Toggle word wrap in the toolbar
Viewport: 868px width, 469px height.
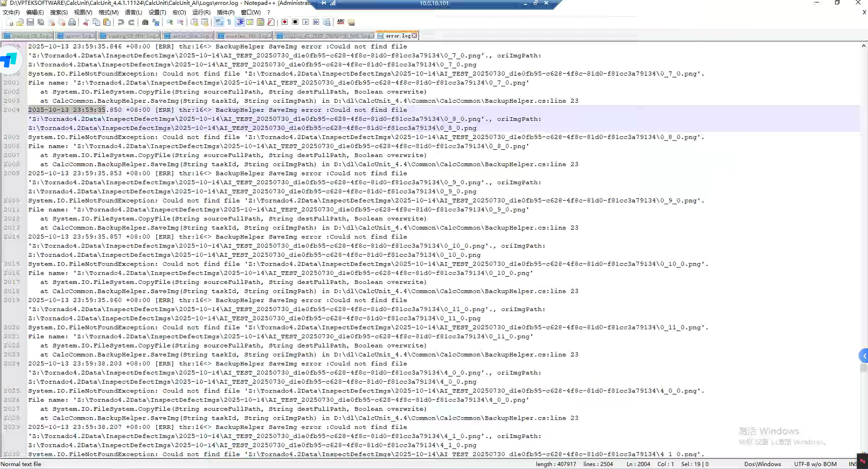pyautogui.click(x=219, y=22)
